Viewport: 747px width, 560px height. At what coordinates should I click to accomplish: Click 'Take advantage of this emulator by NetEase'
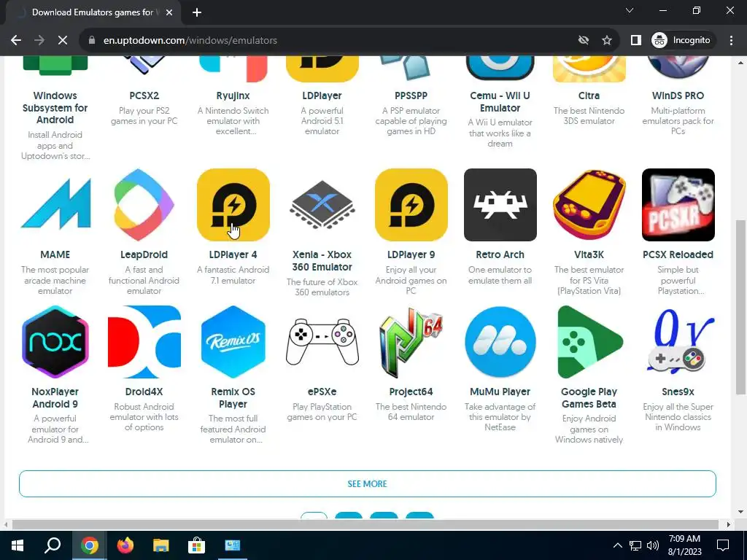[500, 417]
